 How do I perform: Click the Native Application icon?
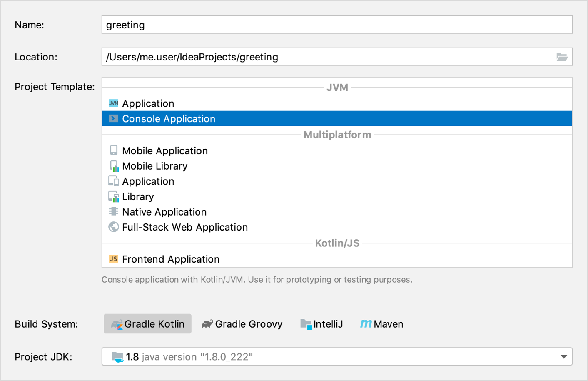coord(113,212)
